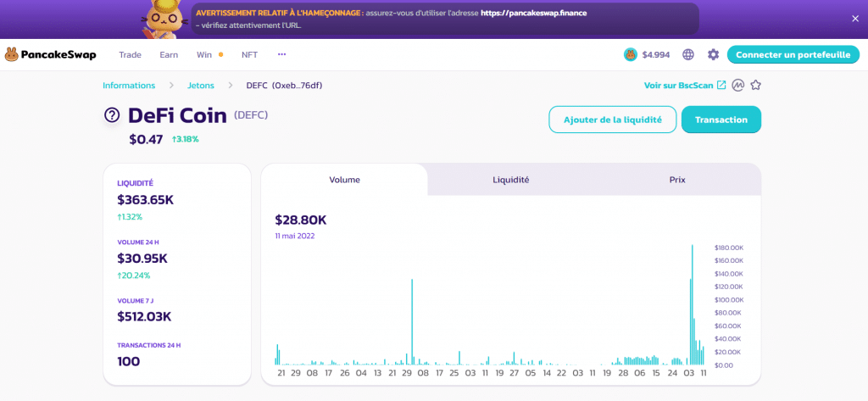Click the pancakeswap.finance URL in banner
Screen dimensions: 868x401
coord(533,12)
